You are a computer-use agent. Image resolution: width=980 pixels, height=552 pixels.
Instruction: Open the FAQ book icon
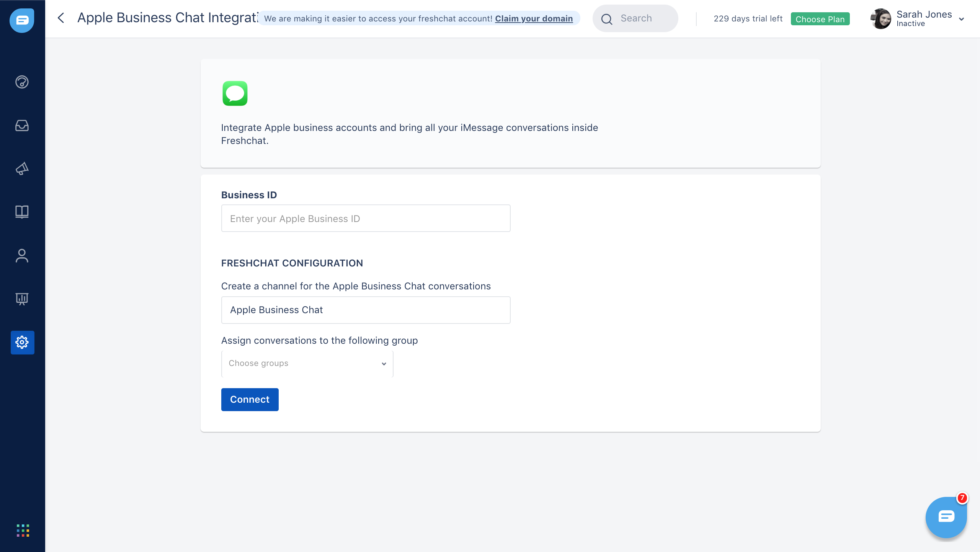[22, 212]
